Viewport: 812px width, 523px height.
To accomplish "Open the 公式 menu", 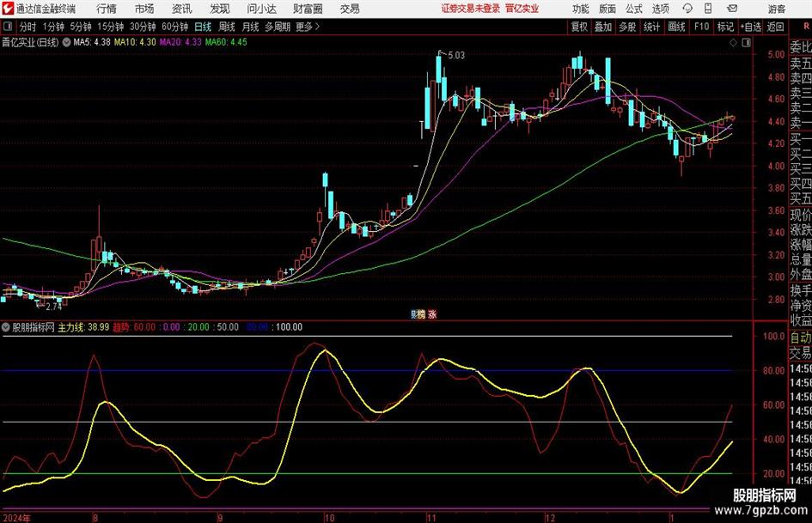I will (634, 9).
